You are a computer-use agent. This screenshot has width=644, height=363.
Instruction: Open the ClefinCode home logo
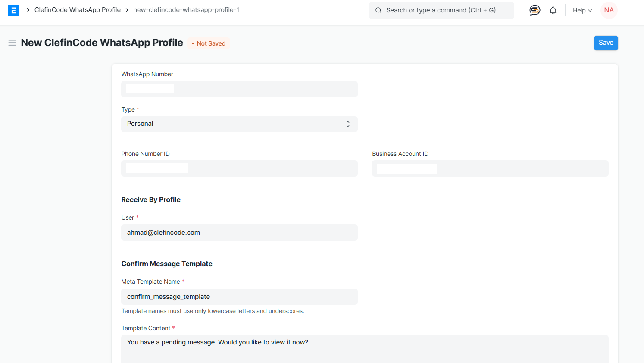click(x=13, y=10)
